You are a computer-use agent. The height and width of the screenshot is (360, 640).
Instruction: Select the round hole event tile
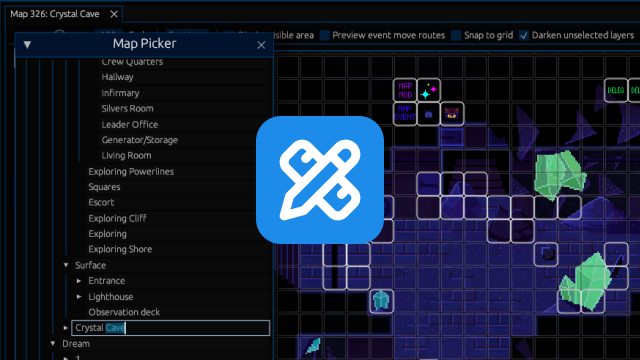[x=546, y=254]
